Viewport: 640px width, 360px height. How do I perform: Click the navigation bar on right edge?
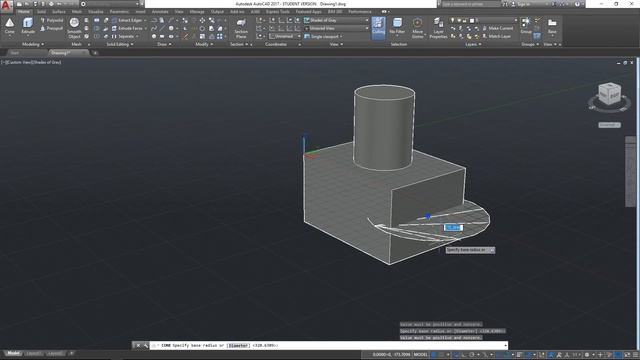click(x=630, y=171)
